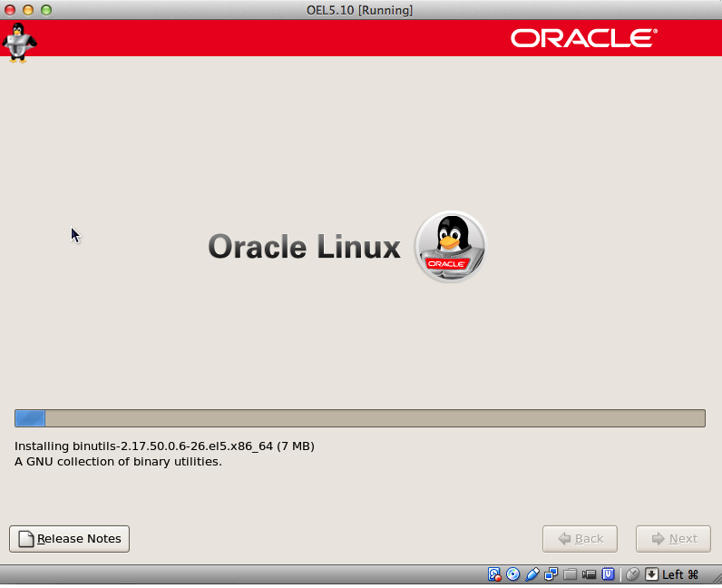Screen dimensions: 722x588
Task: Click the Back button
Action: [580, 539]
